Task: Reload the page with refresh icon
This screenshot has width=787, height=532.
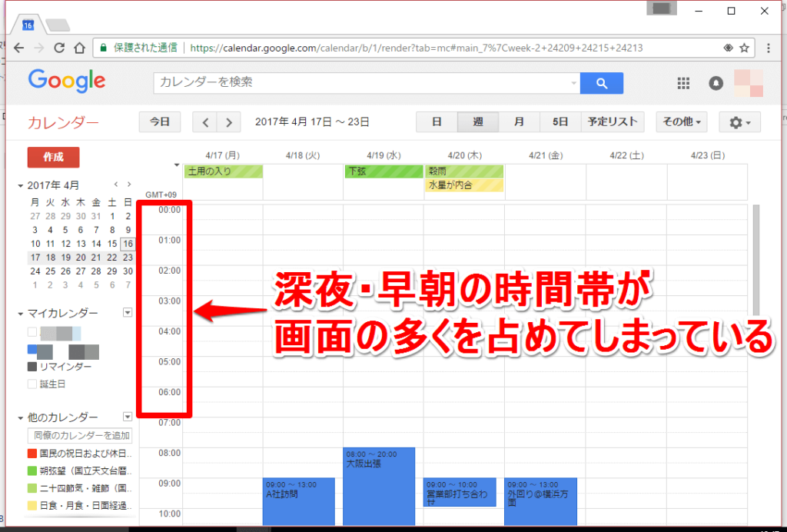Action: click(x=59, y=48)
